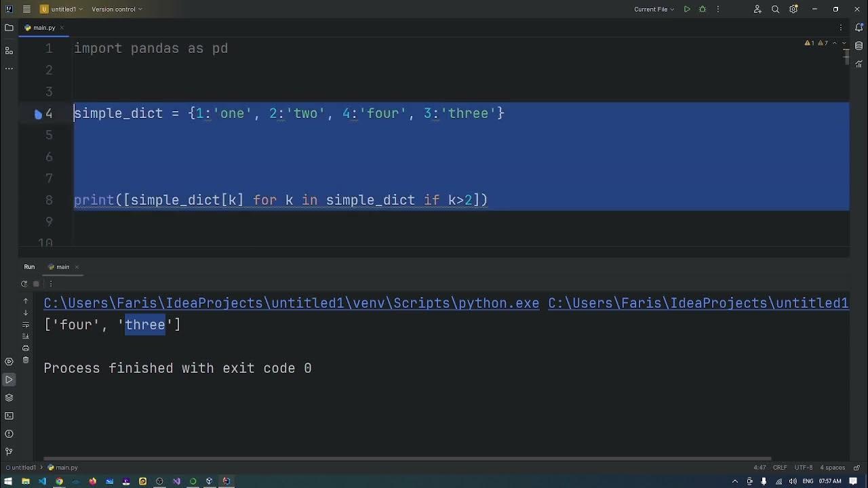The height and width of the screenshot is (488, 868).
Task: Click the 07:57 AM taskbar clock
Action: click(x=830, y=481)
